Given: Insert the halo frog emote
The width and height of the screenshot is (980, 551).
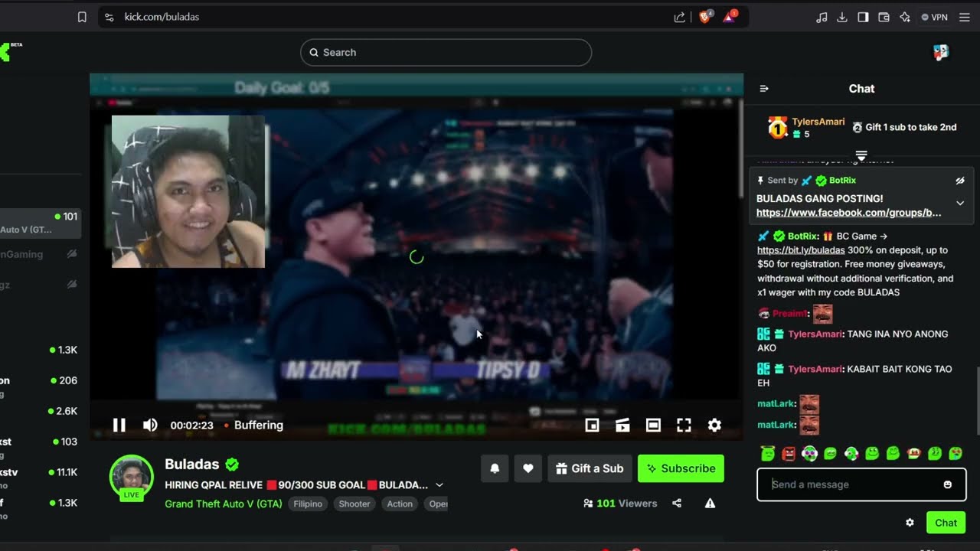Looking at the screenshot, I should coord(768,454).
